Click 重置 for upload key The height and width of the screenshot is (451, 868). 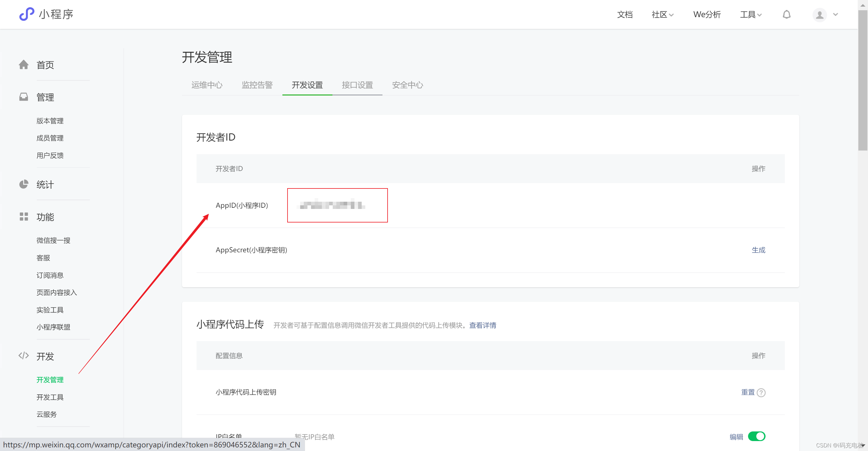tap(748, 392)
